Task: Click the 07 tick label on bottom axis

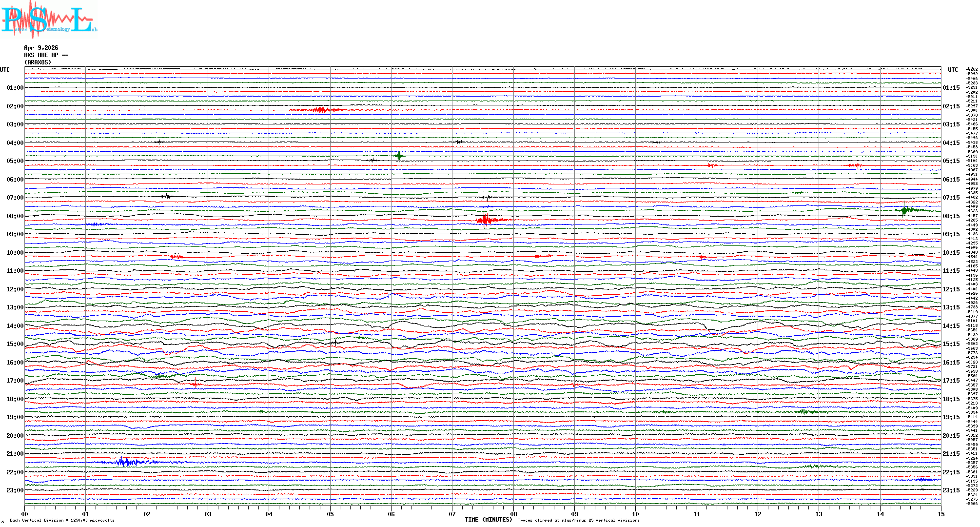Action: (452, 514)
